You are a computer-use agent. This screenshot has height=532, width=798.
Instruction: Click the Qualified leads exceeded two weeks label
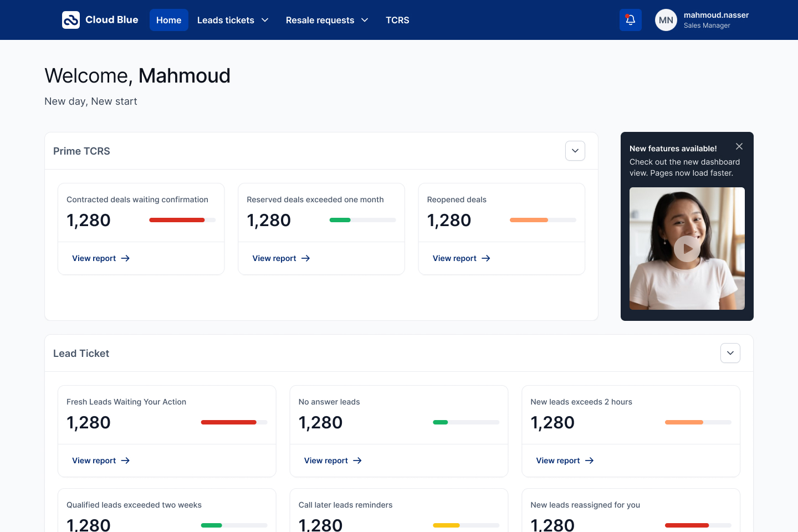(134, 505)
